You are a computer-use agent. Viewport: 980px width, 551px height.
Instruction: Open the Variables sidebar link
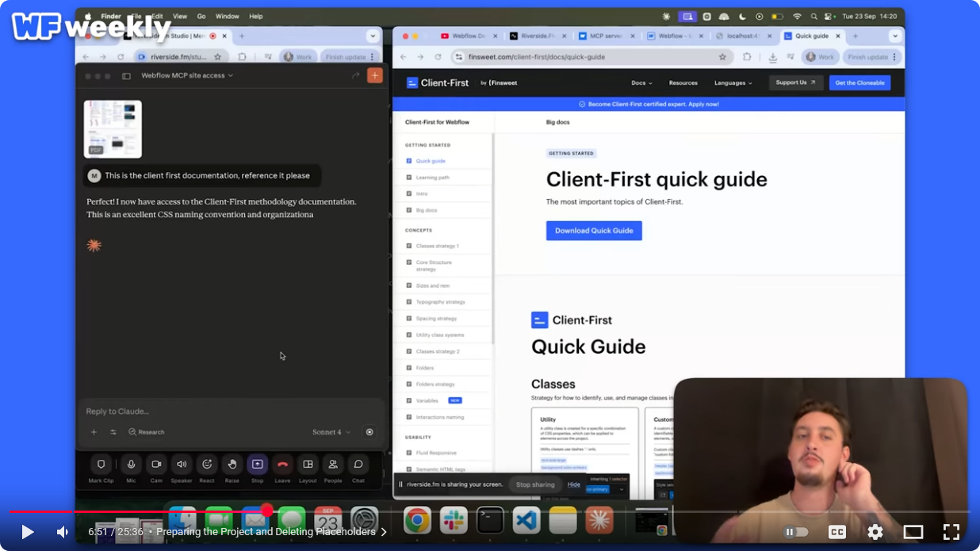427,401
